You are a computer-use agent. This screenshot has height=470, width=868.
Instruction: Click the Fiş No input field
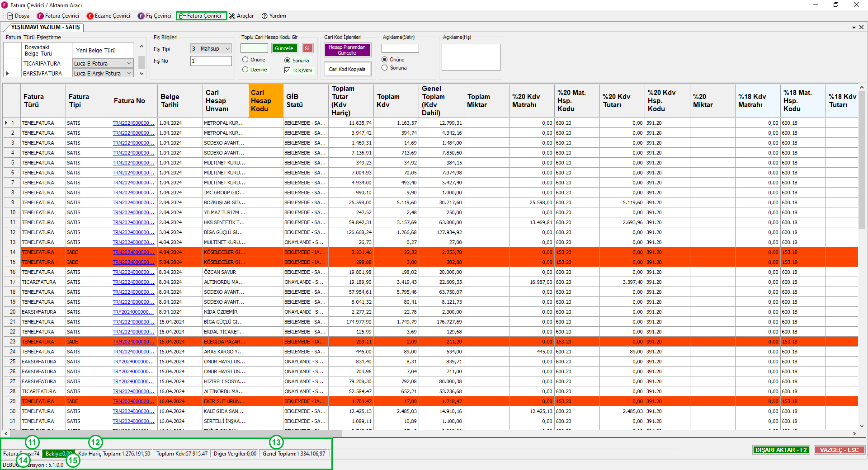[211, 61]
